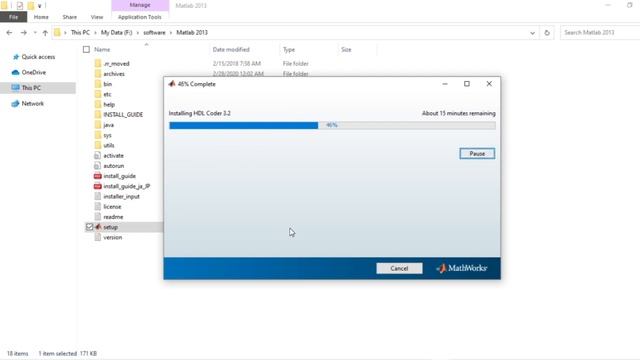The width and height of the screenshot is (640, 360).
Task: Select the etc folder icon
Action: tap(98, 94)
